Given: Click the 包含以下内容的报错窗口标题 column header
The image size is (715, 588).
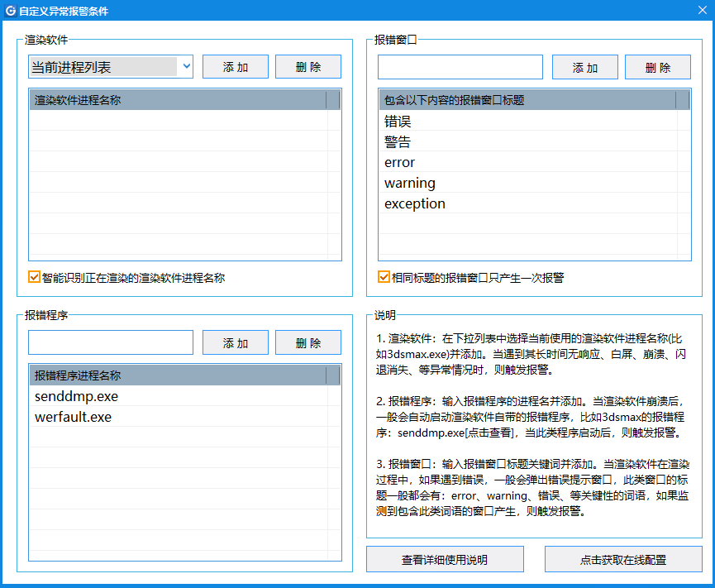Looking at the screenshot, I should (528, 100).
